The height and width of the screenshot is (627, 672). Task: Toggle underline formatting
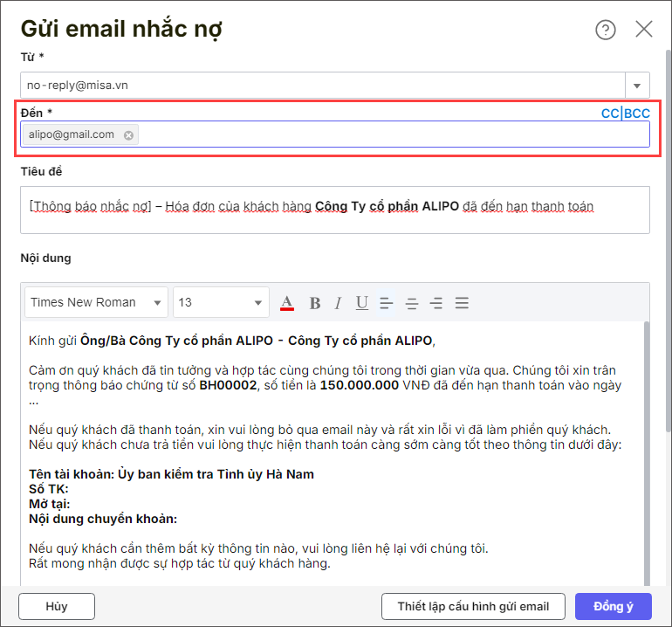(361, 303)
